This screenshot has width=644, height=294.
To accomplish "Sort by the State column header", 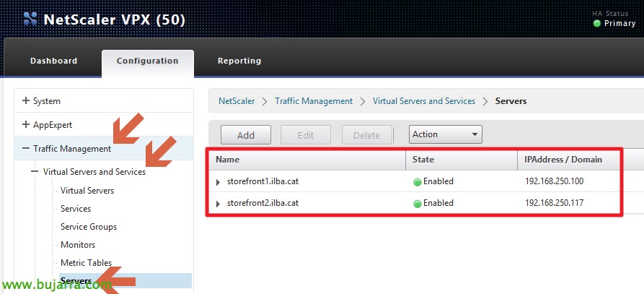I will (x=462, y=160).
